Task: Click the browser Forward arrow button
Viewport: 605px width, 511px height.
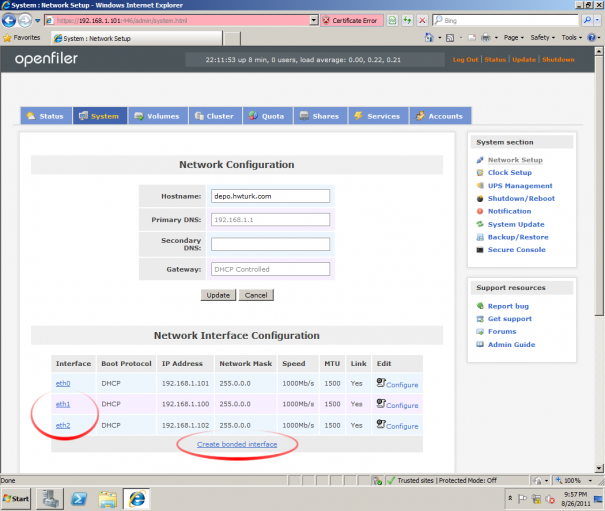Action: [25, 20]
